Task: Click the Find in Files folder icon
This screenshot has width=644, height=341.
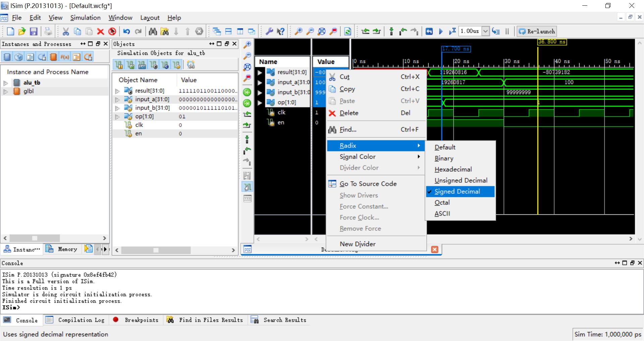Action: [165, 31]
